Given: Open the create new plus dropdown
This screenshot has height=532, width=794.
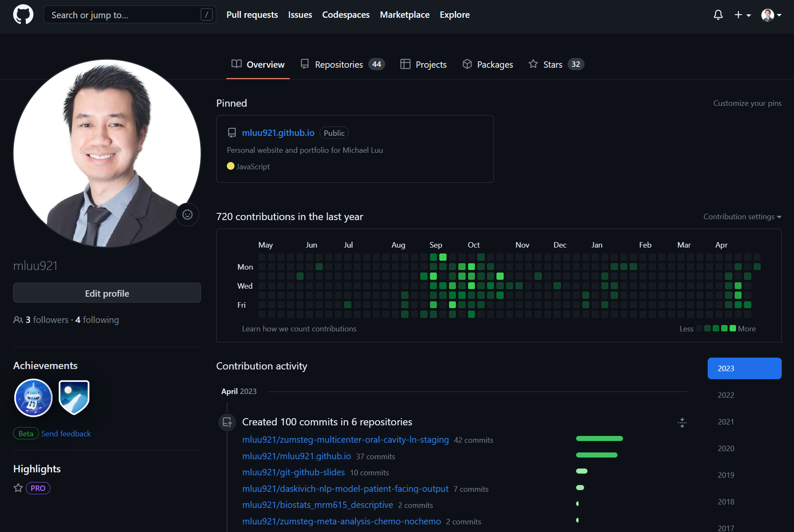Looking at the screenshot, I should pos(742,15).
